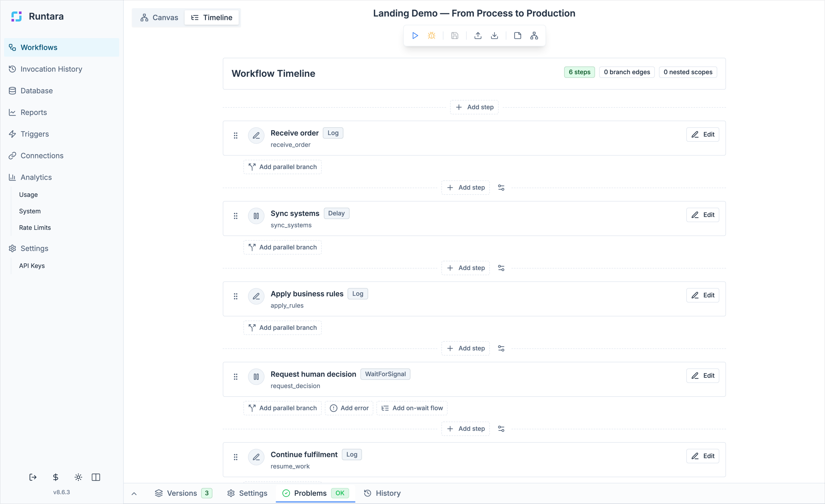
Task: Click the upload/export arrow icon
Action: pos(478,36)
